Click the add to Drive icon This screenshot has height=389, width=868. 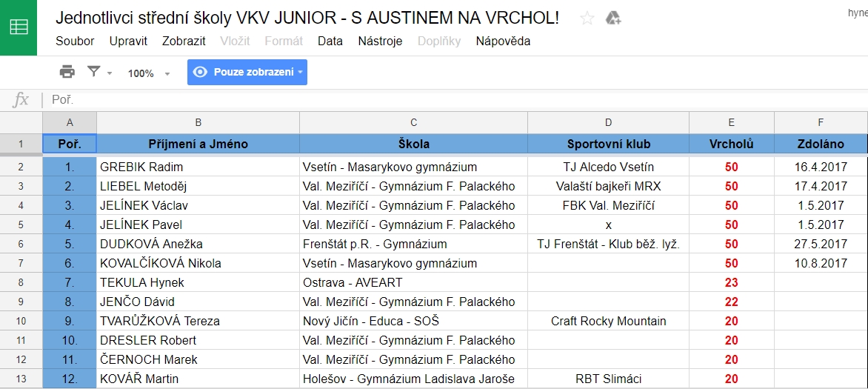pyautogui.click(x=612, y=19)
